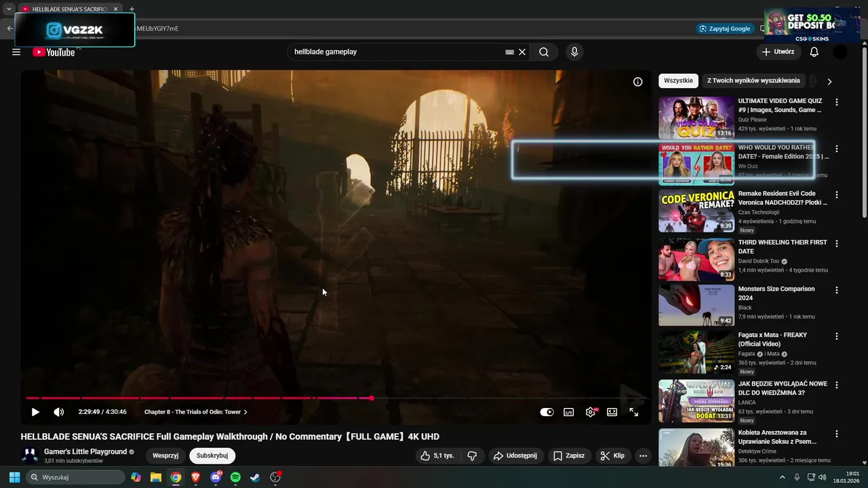Open Steam from the taskbar

click(255, 477)
